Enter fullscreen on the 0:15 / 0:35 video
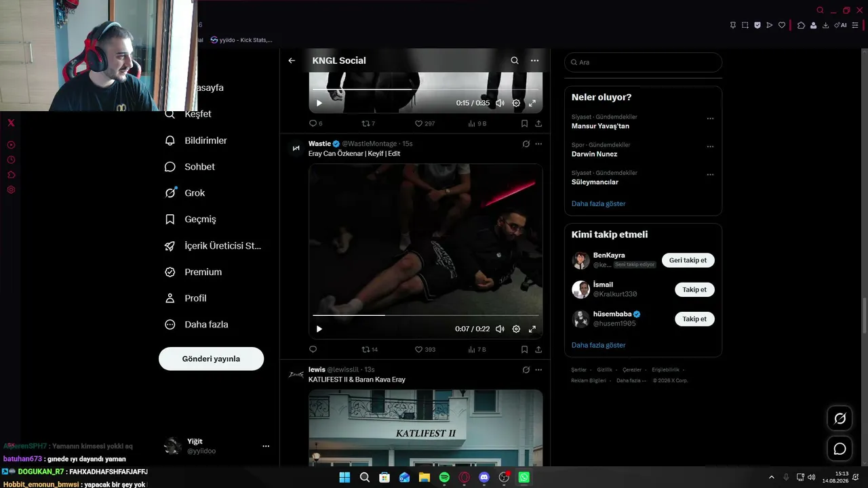Viewport: 868px width, 488px height. tap(532, 103)
